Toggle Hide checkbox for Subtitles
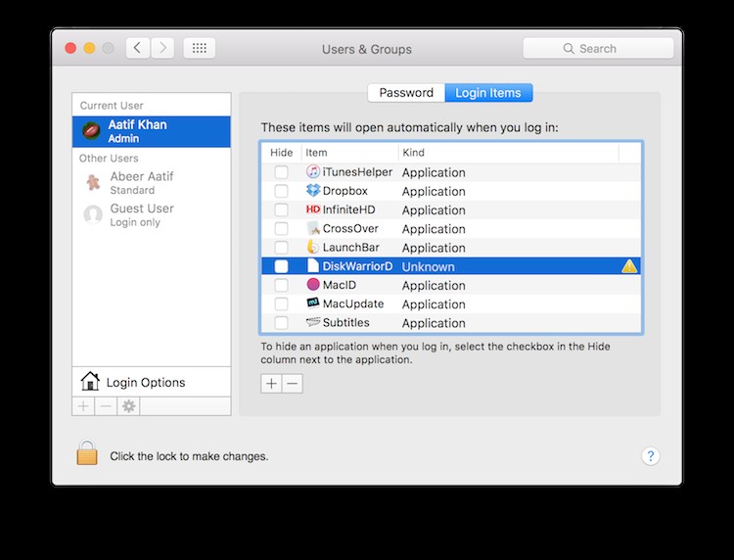Viewport: 734px width, 560px height. [x=281, y=323]
